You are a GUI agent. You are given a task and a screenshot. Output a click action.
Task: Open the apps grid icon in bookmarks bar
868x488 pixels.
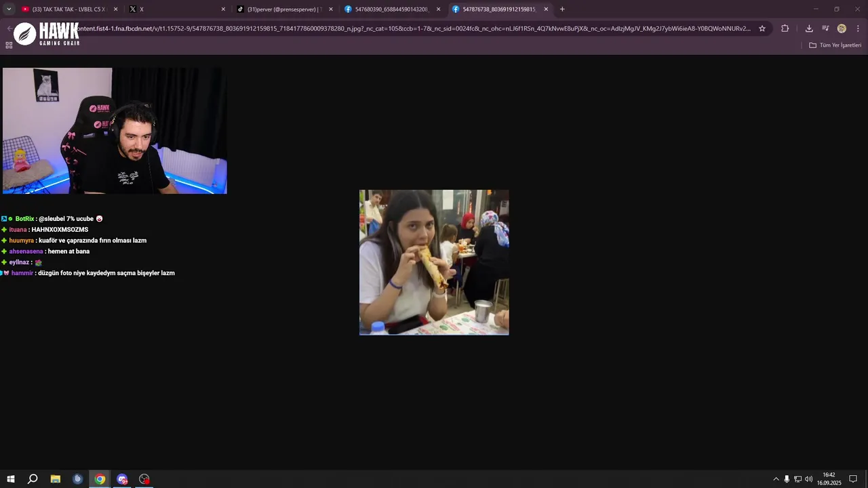pyautogui.click(x=9, y=45)
